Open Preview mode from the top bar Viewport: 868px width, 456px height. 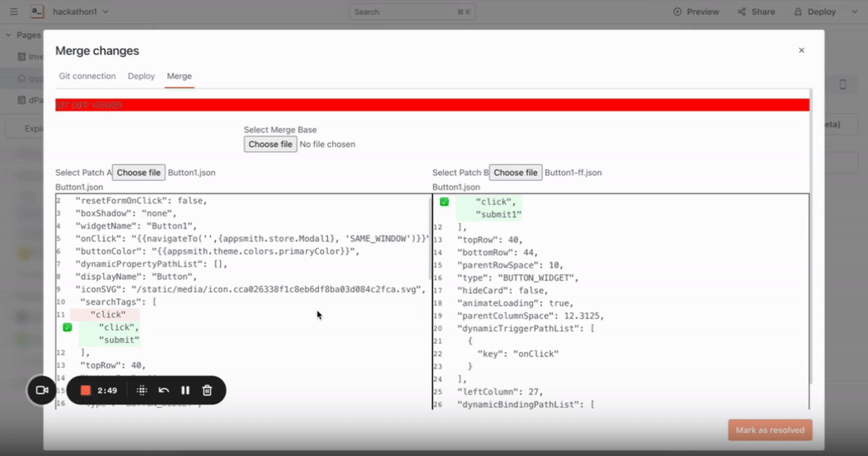coord(696,12)
